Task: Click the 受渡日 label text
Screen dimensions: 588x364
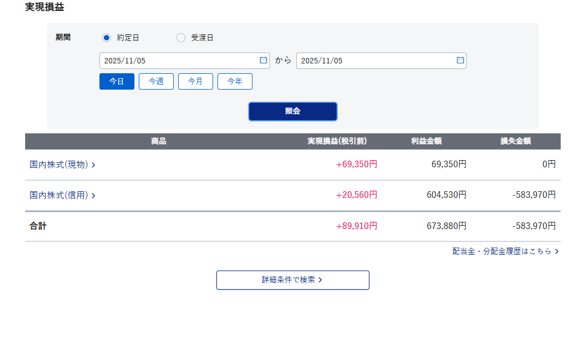Action: 202,38
